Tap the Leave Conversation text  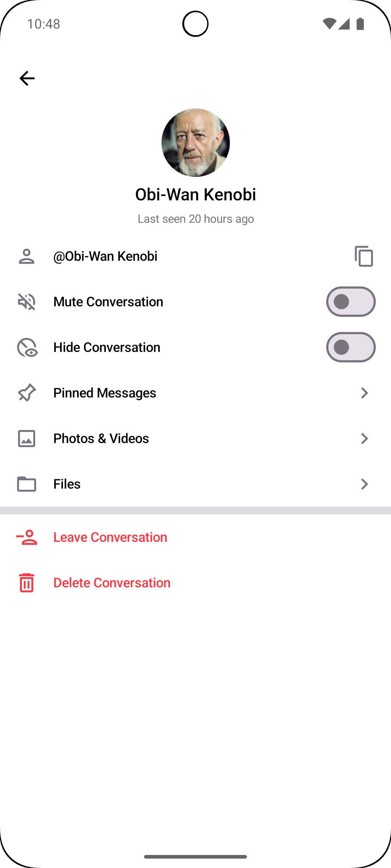click(110, 537)
